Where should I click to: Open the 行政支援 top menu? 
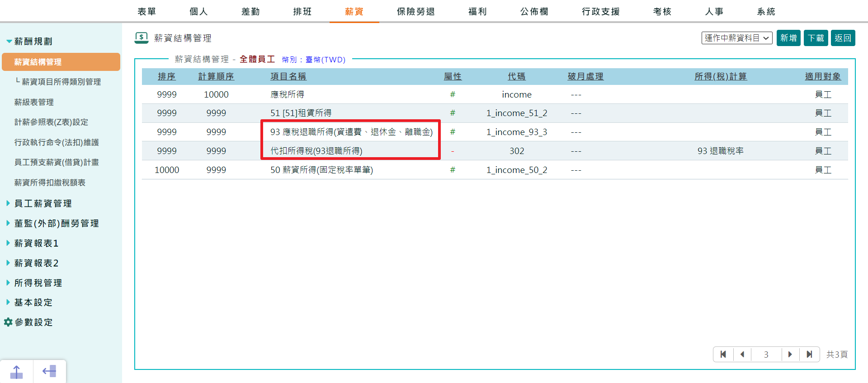[601, 11]
